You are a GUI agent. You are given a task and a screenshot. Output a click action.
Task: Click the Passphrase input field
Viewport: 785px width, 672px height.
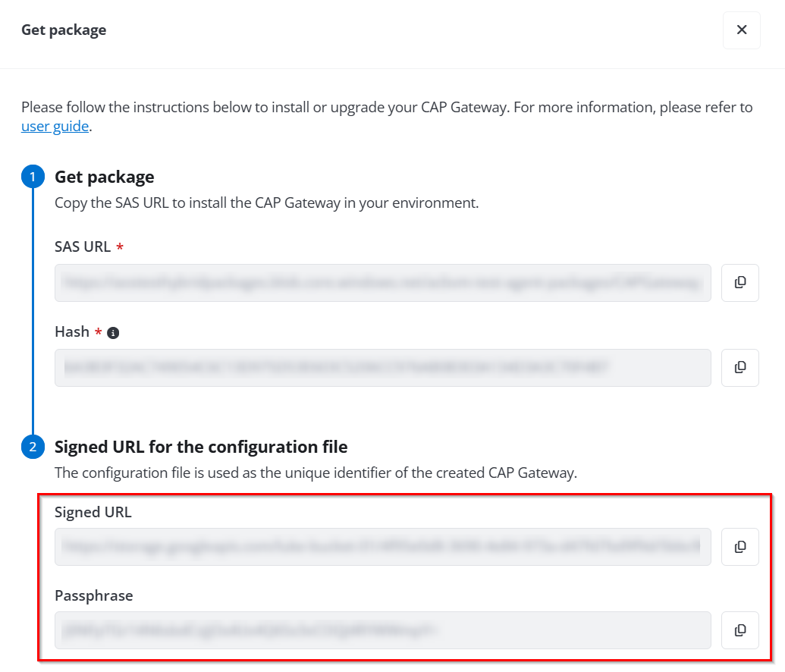tap(383, 630)
